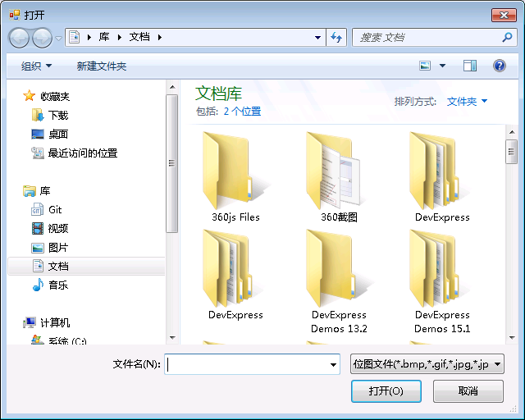Open the Git library in sidebar
Image resolution: width=525 pixels, height=420 pixels.
(54, 210)
